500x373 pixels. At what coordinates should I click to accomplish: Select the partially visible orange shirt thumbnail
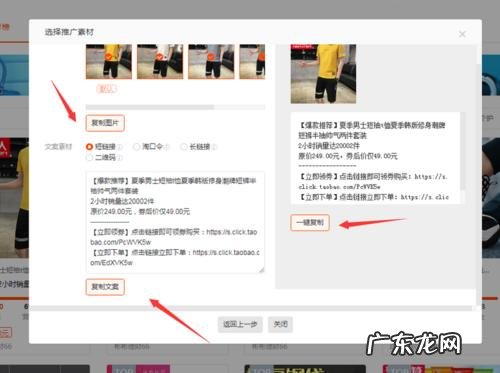coord(252,61)
